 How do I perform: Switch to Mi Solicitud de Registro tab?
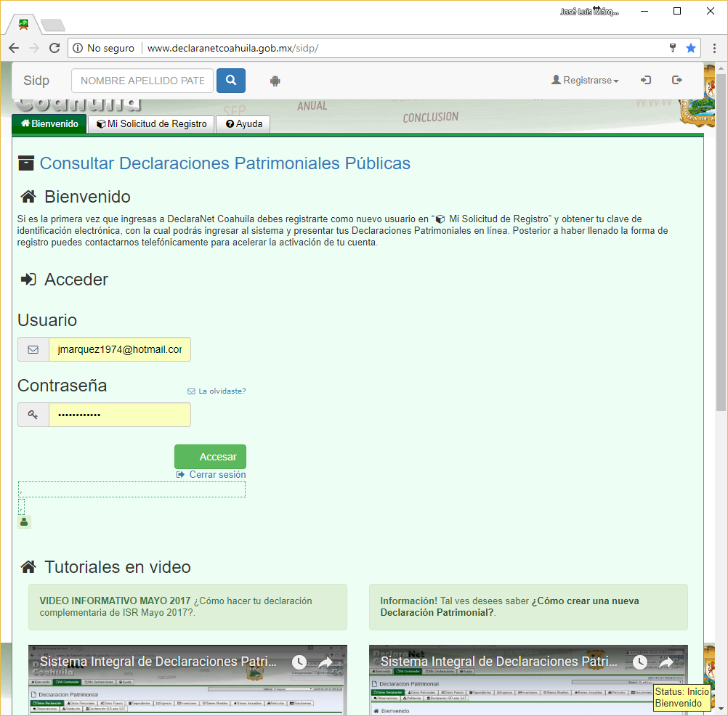pyautogui.click(x=152, y=124)
